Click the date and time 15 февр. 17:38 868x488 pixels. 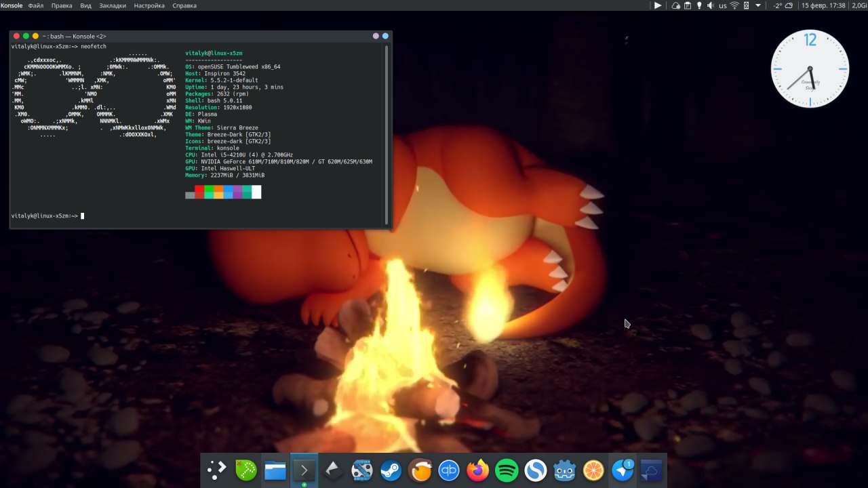tap(823, 5)
